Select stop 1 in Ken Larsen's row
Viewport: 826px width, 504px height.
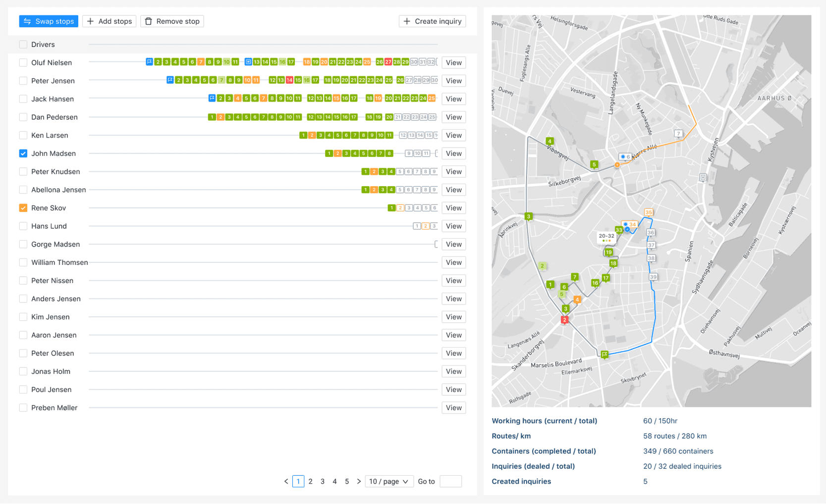pos(303,135)
